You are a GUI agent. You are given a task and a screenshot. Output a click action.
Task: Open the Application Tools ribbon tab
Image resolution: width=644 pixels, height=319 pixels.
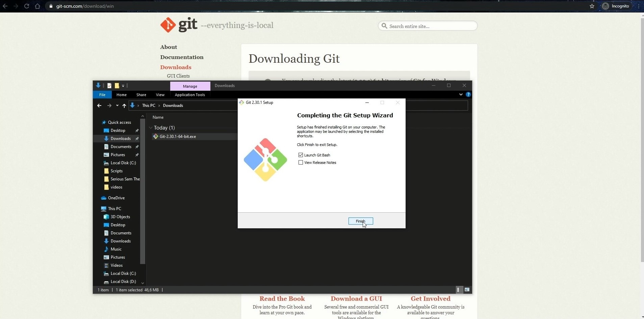190,95
